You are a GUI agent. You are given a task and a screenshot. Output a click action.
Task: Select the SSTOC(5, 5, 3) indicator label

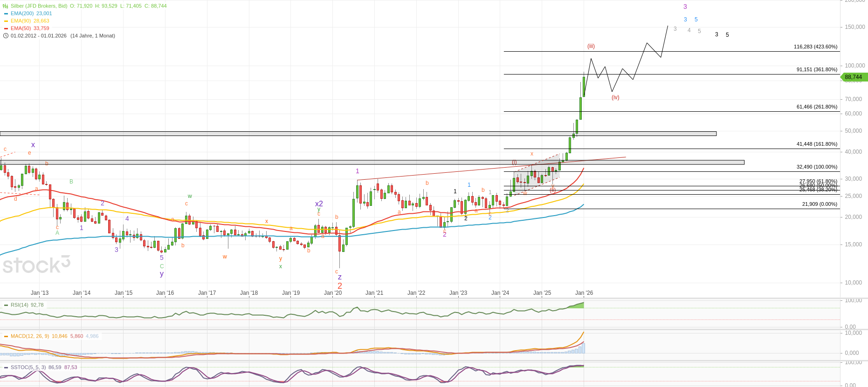click(x=28, y=367)
